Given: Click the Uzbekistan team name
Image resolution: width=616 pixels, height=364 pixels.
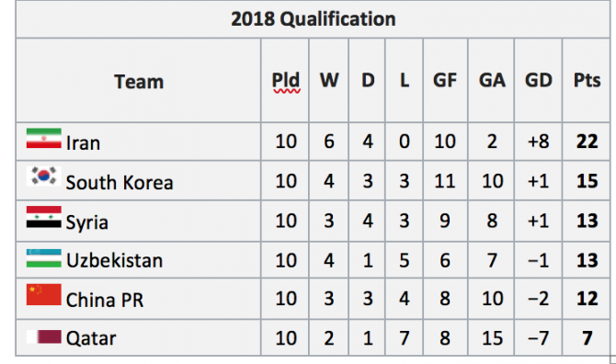Looking at the screenshot, I should 114,260.
